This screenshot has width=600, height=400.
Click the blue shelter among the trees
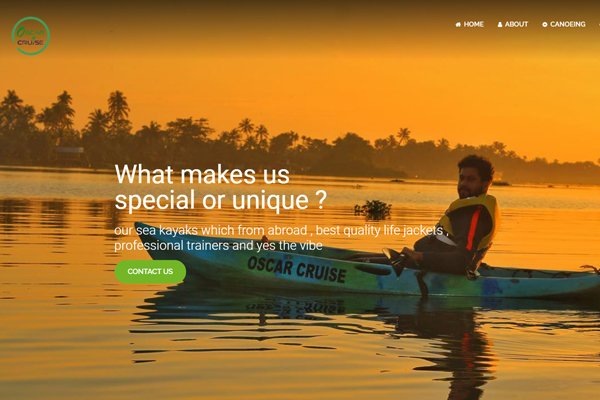[70, 152]
